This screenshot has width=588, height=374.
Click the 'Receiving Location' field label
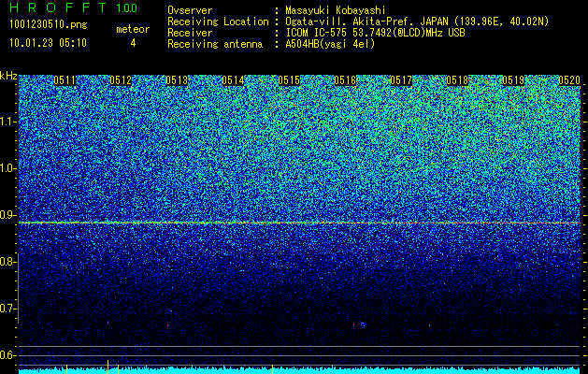click(x=218, y=22)
